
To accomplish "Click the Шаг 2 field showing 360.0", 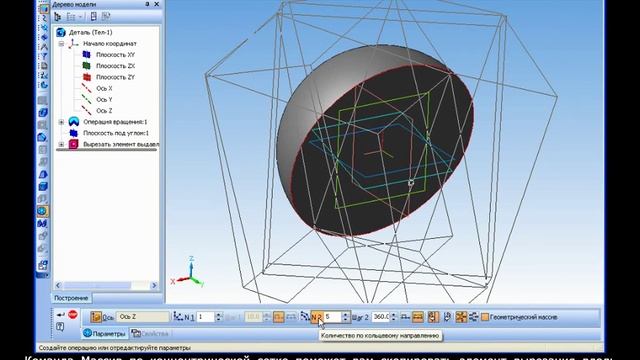I will (381, 317).
